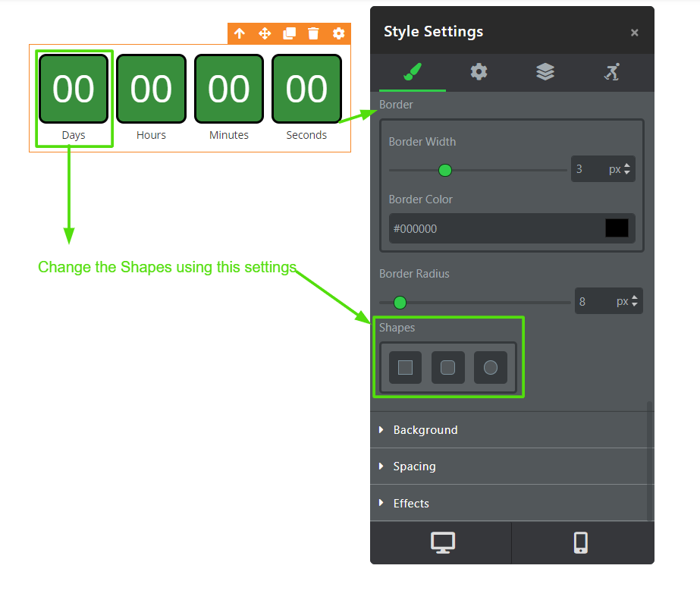The image size is (700, 600).
Task: Adjust the Border Width slider handle
Action: [445, 170]
